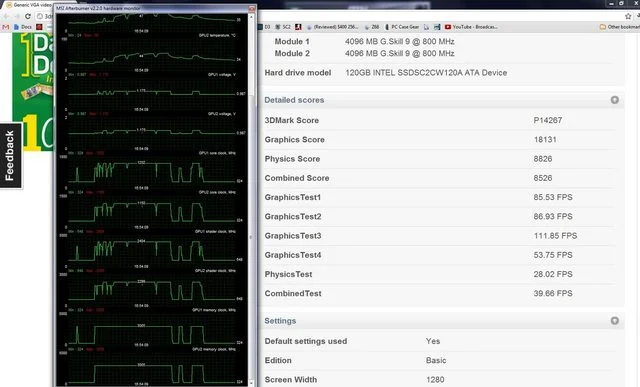
Task: Collapse the Settings section
Action: point(615,321)
